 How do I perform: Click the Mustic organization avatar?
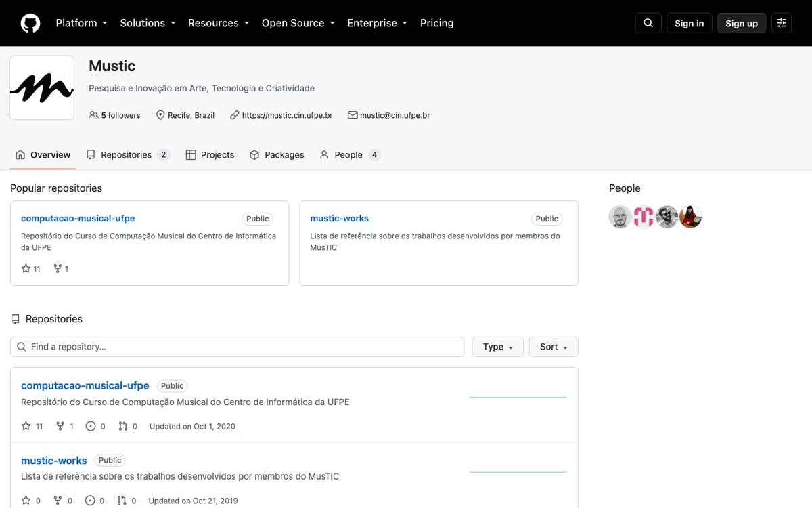coord(42,88)
